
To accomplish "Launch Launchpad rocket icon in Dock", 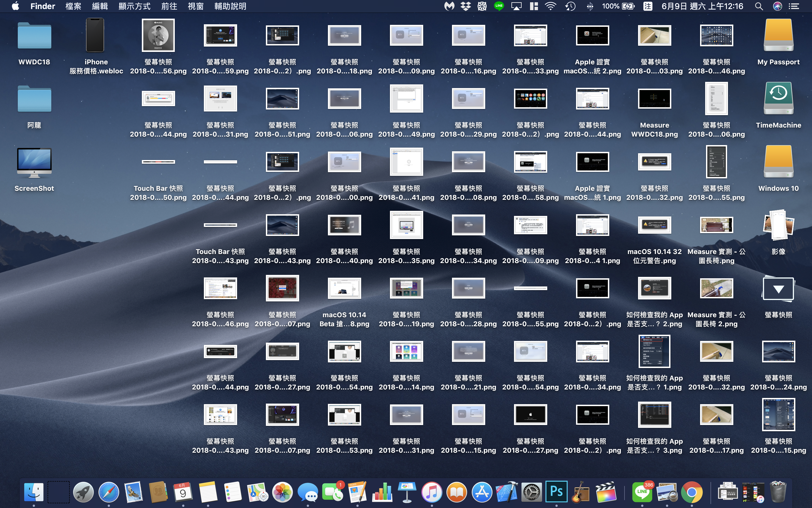I will coord(83,492).
